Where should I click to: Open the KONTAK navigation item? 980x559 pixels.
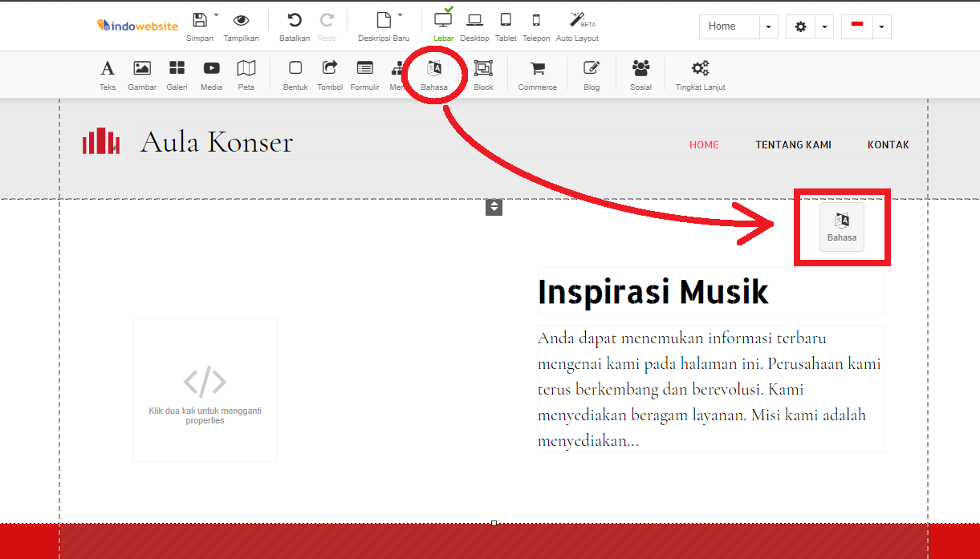click(x=889, y=145)
